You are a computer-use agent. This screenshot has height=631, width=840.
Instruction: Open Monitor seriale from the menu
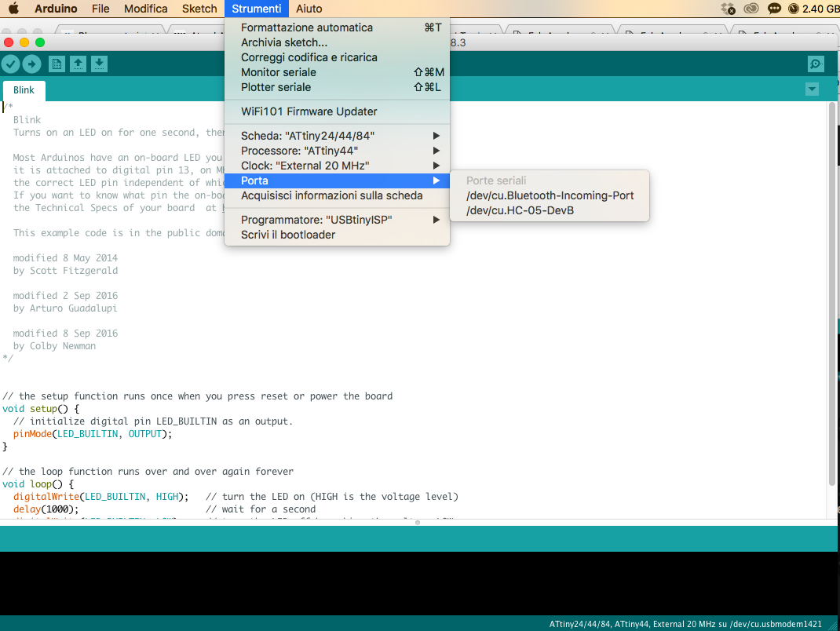(x=337, y=72)
